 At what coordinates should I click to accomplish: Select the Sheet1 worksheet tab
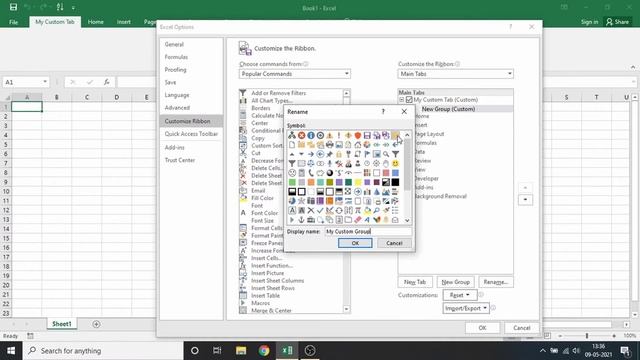tap(62, 324)
